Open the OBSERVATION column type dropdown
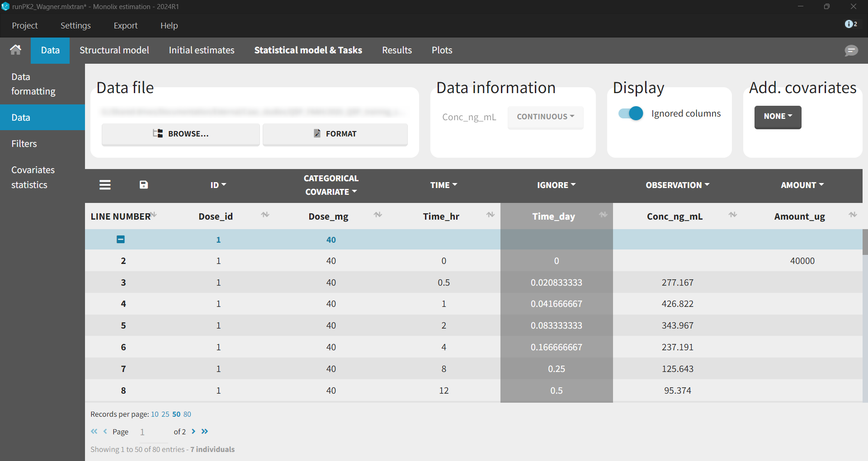 pos(677,185)
